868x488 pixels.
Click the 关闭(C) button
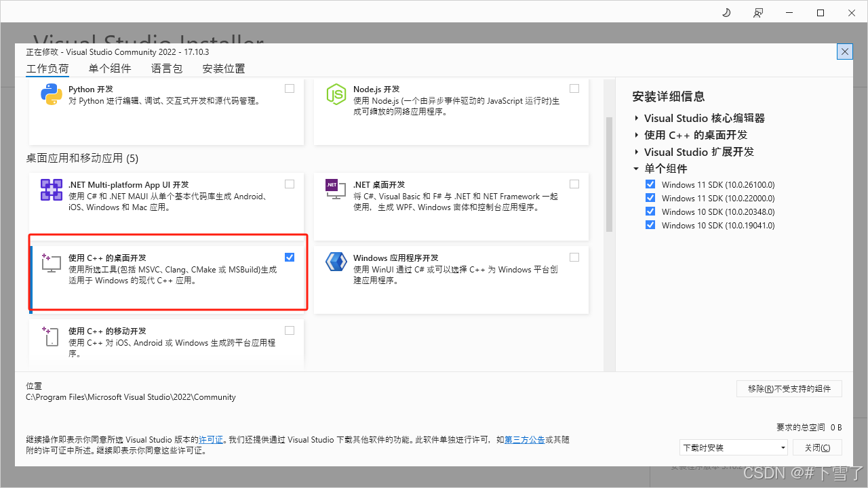(x=817, y=447)
